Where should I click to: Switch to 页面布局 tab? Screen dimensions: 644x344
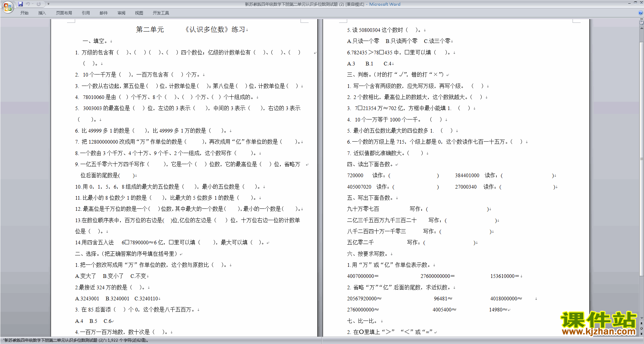(64, 13)
